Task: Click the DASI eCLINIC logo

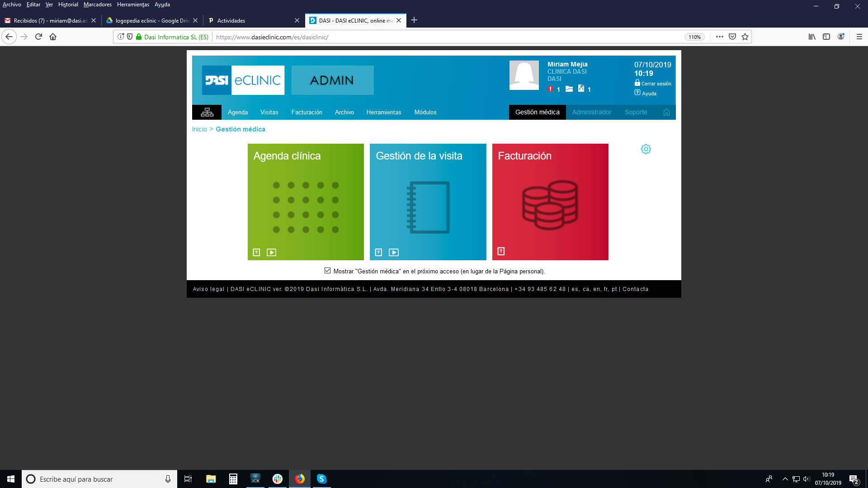Action: tap(243, 80)
